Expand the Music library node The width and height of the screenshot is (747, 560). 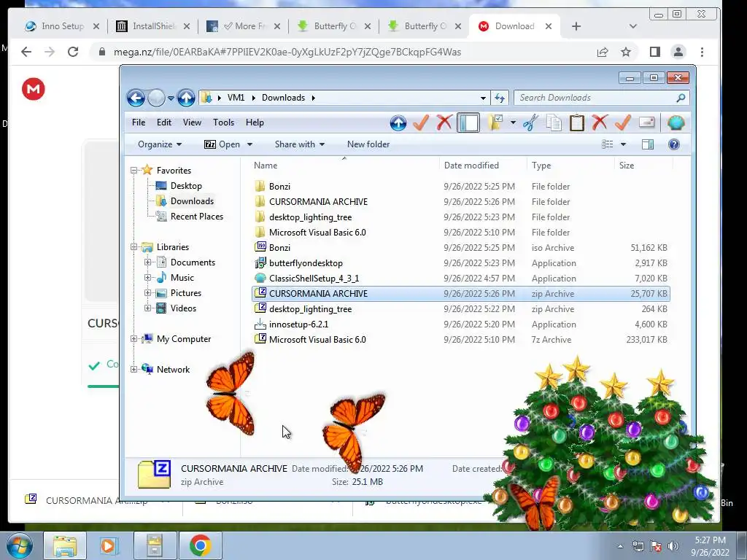click(x=147, y=278)
